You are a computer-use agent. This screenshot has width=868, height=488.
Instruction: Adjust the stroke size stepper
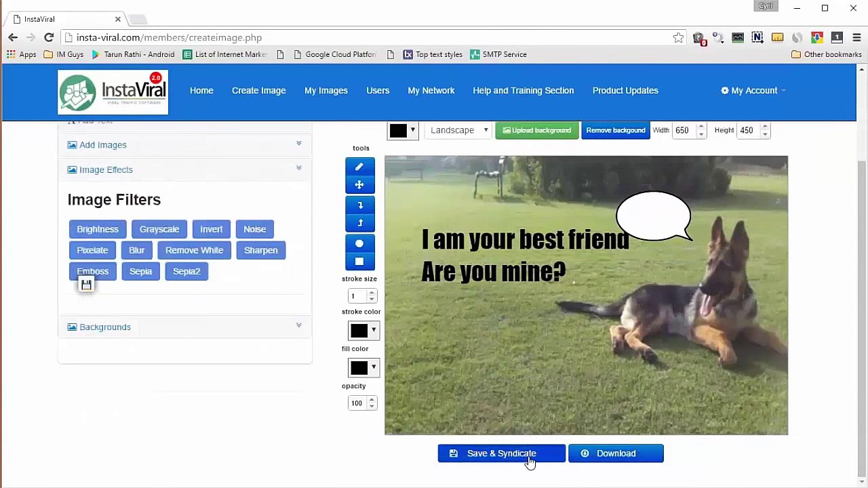[x=371, y=296]
